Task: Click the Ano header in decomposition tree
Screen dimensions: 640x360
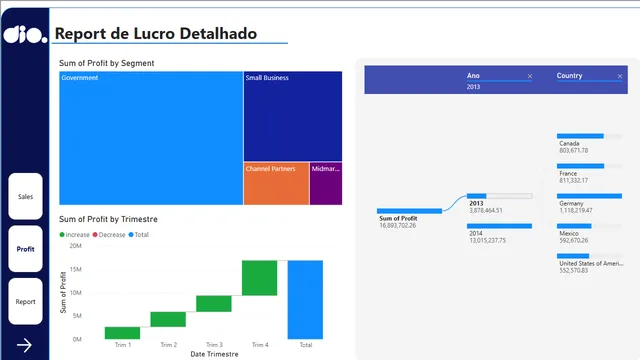Action: pos(473,76)
